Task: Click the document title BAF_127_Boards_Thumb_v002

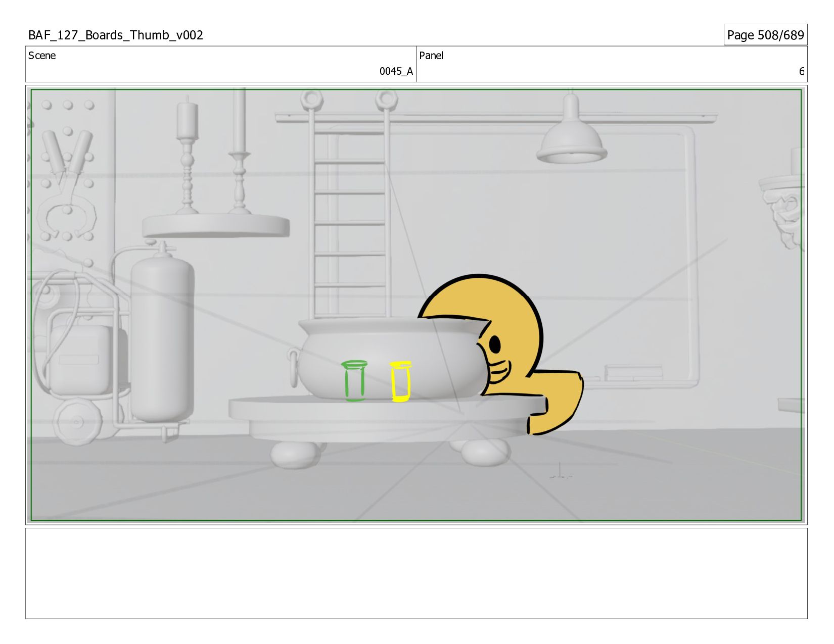Action: tap(116, 35)
